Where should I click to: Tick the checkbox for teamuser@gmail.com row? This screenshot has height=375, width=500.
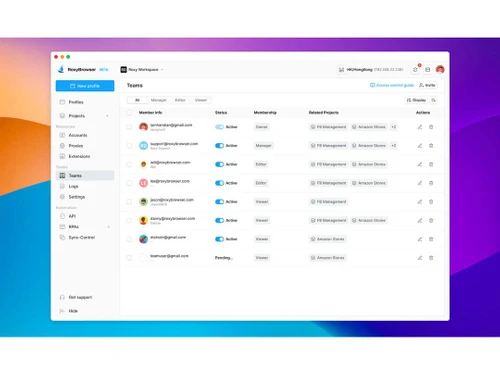129,258
